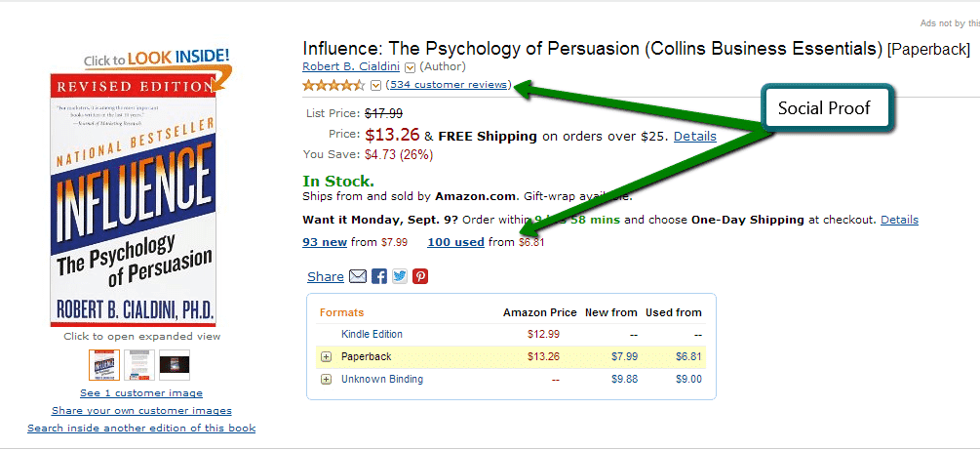Open the ratings dropdown arrow beside stars
Screen dimensions: 980x450
coord(375,85)
